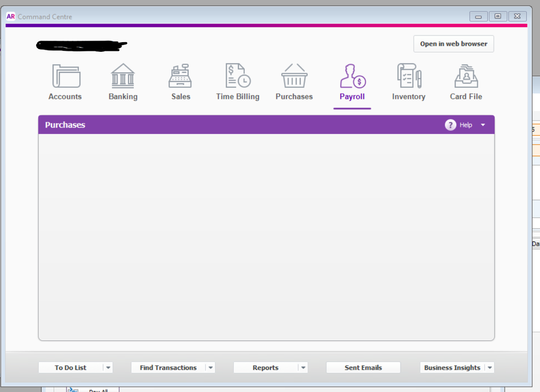Select the Banking module icon
This screenshot has width=540, height=392.
pos(123,76)
